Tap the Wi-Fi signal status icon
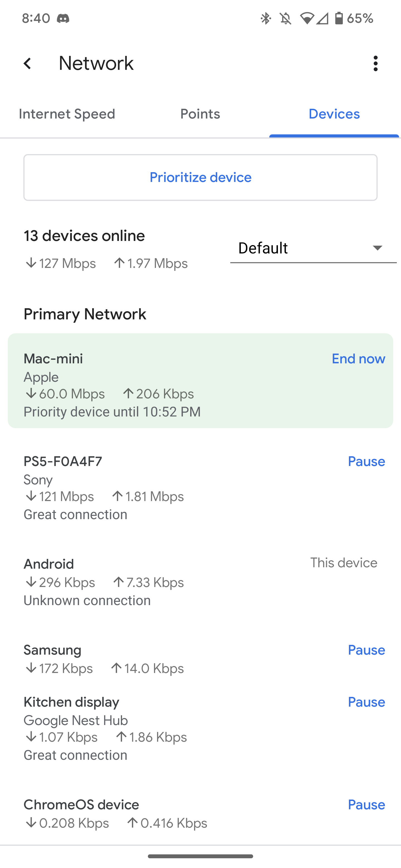Image resolution: width=401 pixels, height=868 pixels. 307,18
